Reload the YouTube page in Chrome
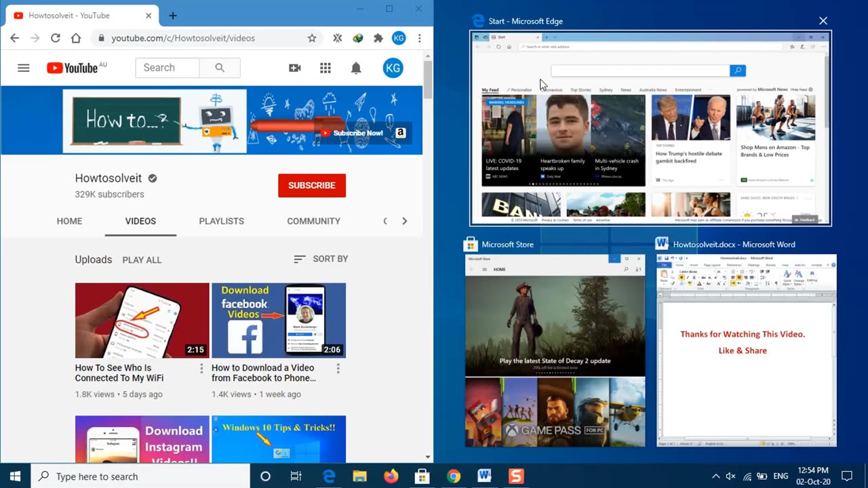The image size is (868, 488). [56, 38]
